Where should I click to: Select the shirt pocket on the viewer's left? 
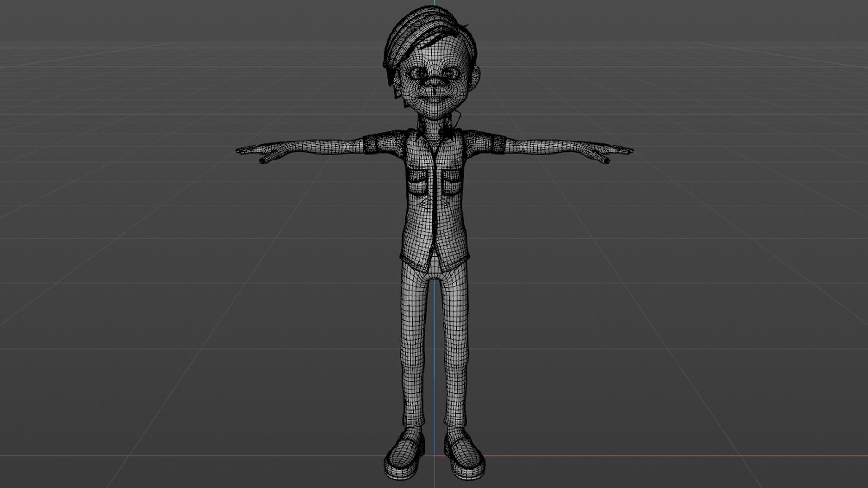click(418, 183)
